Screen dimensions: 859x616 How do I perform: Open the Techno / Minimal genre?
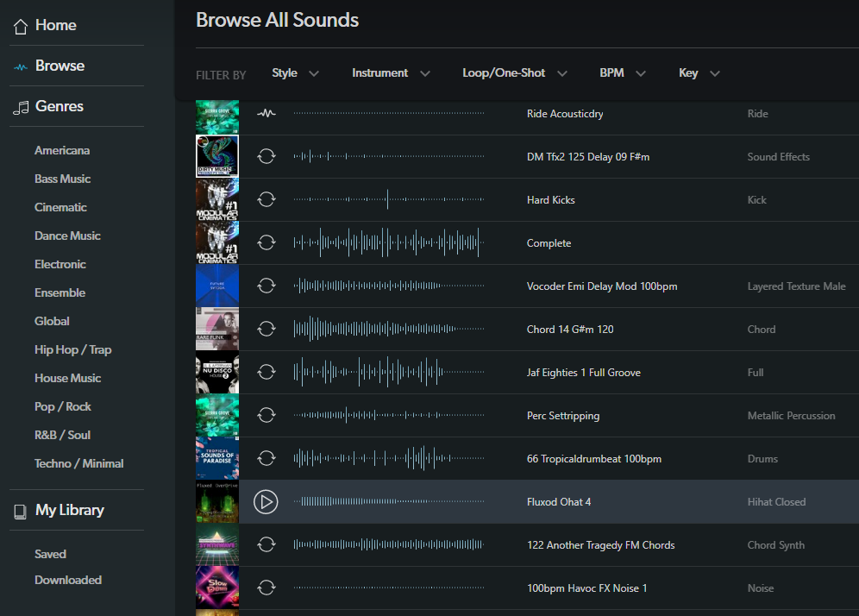(78, 463)
